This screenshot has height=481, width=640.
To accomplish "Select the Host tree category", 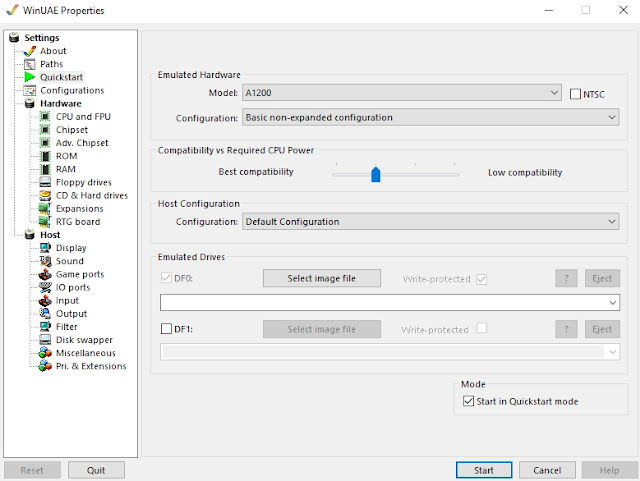I will (x=50, y=235).
